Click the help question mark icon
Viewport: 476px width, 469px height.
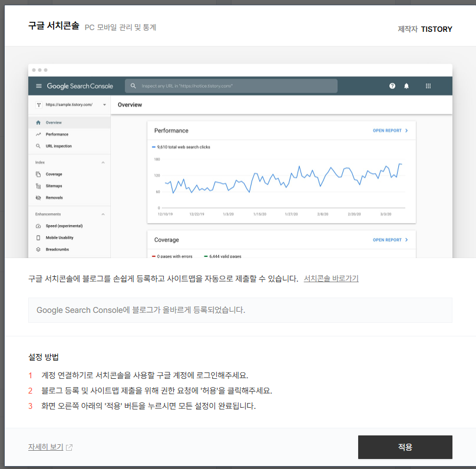tap(392, 86)
